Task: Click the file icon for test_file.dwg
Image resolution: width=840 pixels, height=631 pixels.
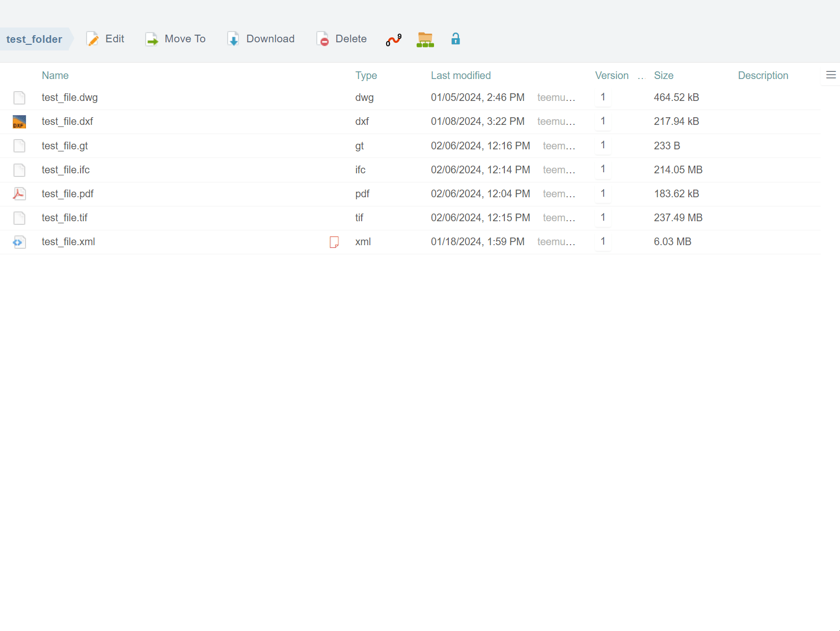Action: coord(19,97)
